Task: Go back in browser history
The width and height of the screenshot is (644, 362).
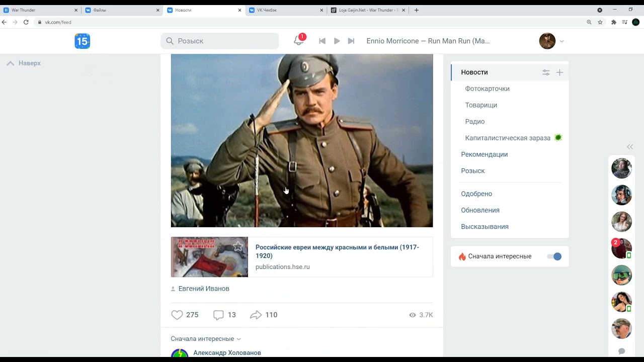Action: (x=5, y=22)
